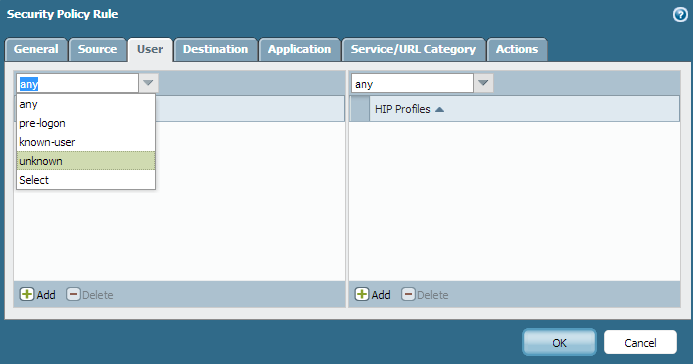Switch to the General tab

[36, 49]
